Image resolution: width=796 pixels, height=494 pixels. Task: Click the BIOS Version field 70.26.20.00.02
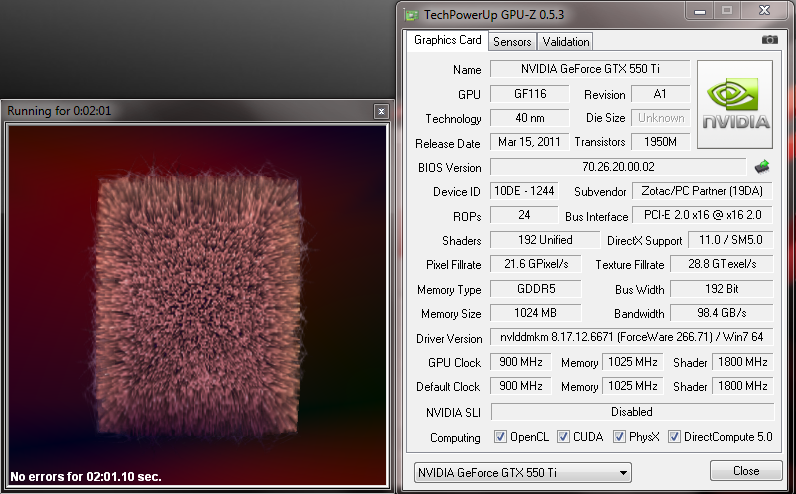pyautogui.click(x=618, y=167)
